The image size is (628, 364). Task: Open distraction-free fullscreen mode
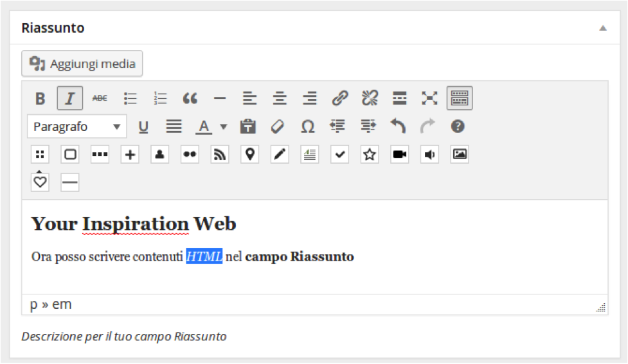tap(429, 98)
